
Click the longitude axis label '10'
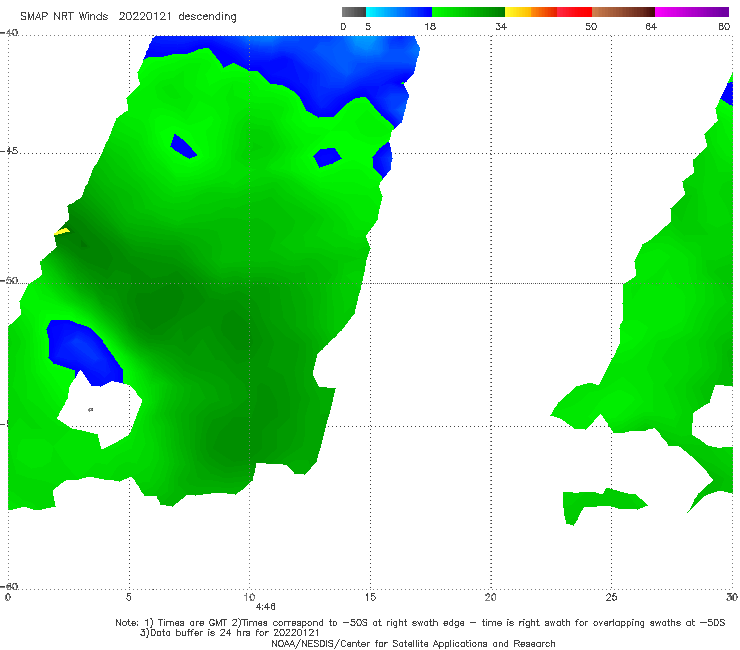pos(249,597)
